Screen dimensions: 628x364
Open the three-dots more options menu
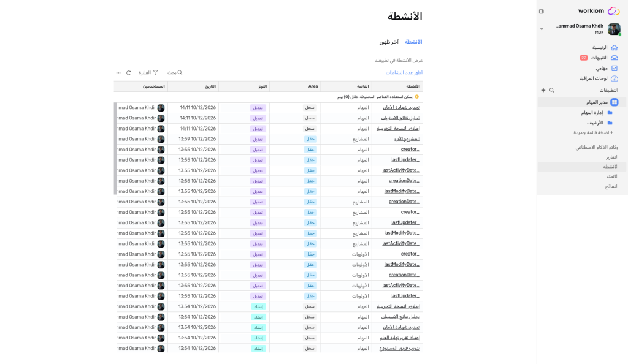pos(118,73)
